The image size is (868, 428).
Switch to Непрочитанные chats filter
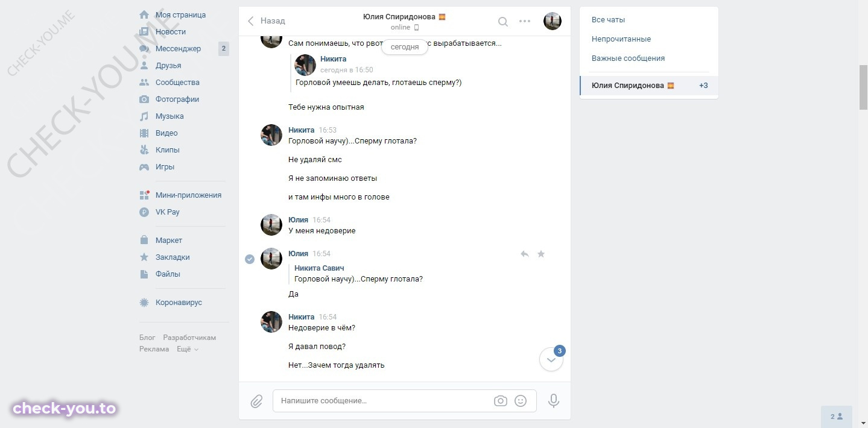click(621, 39)
